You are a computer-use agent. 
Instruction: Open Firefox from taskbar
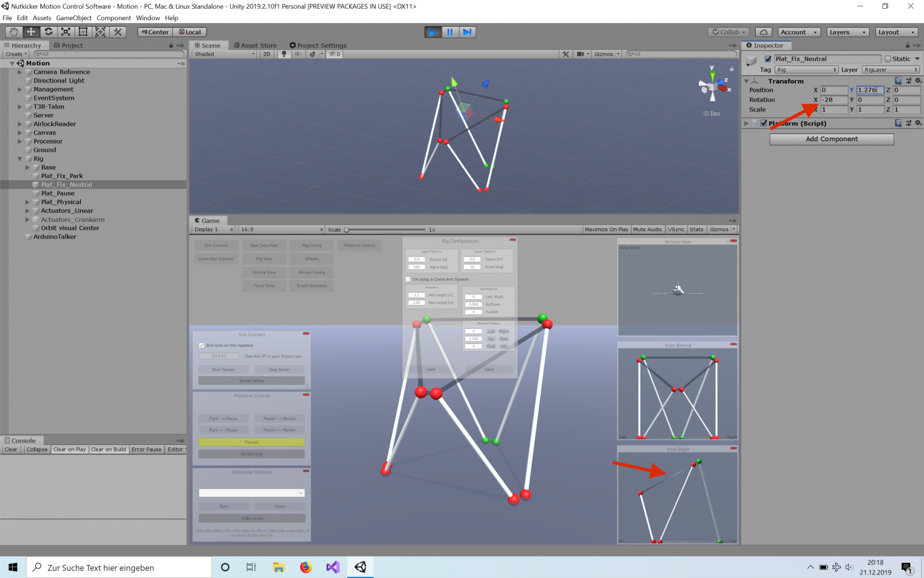[x=305, y=567]
